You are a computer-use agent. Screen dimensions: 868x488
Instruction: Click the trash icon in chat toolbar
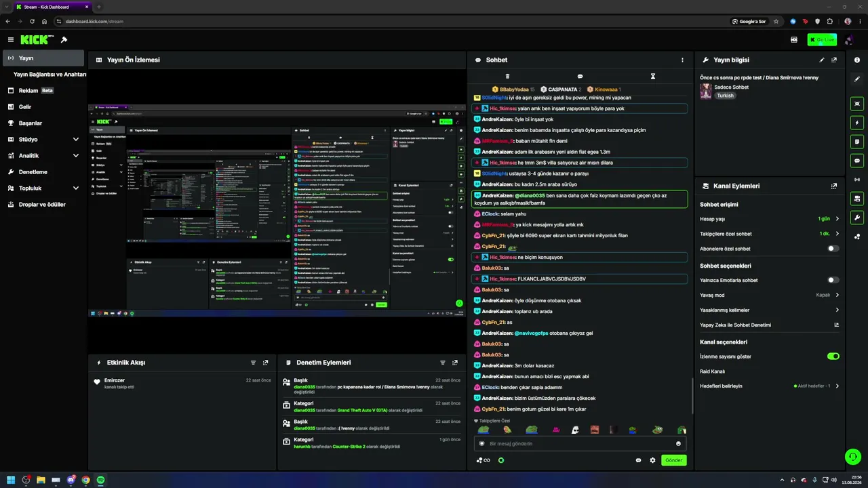507,76
